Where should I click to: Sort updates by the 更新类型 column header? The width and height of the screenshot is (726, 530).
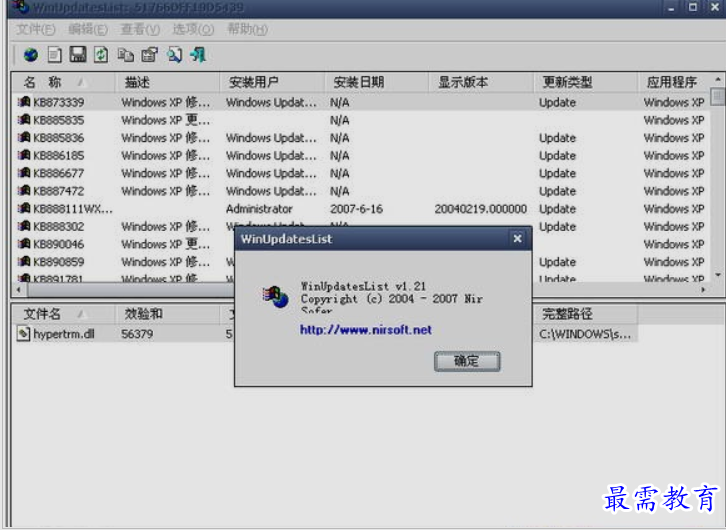pos(586,82)
